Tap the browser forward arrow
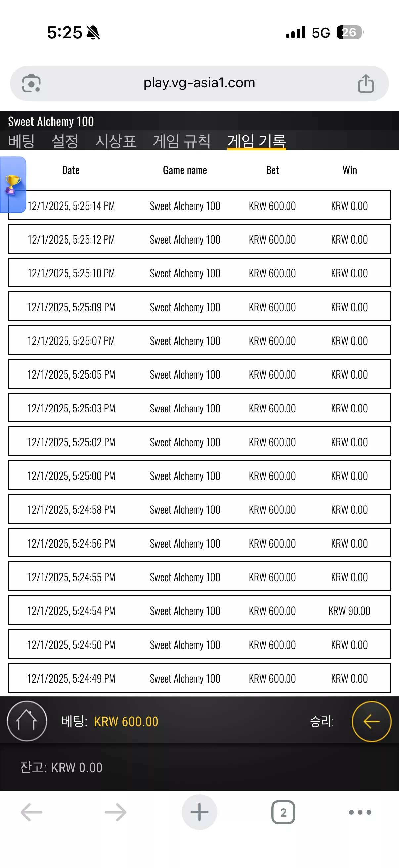The width and height of the screenshot is (399, 868). click(115, 812)
